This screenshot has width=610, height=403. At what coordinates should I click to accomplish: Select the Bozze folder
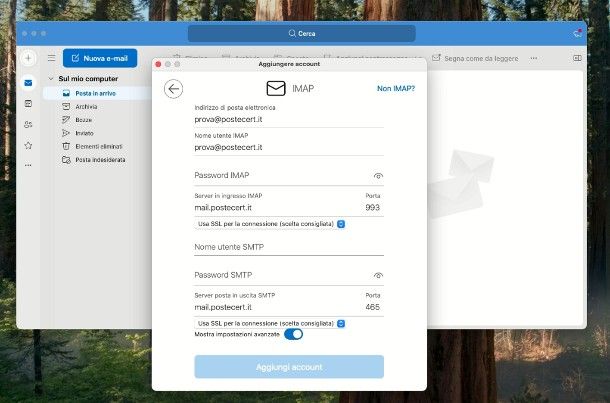(96, 120)
